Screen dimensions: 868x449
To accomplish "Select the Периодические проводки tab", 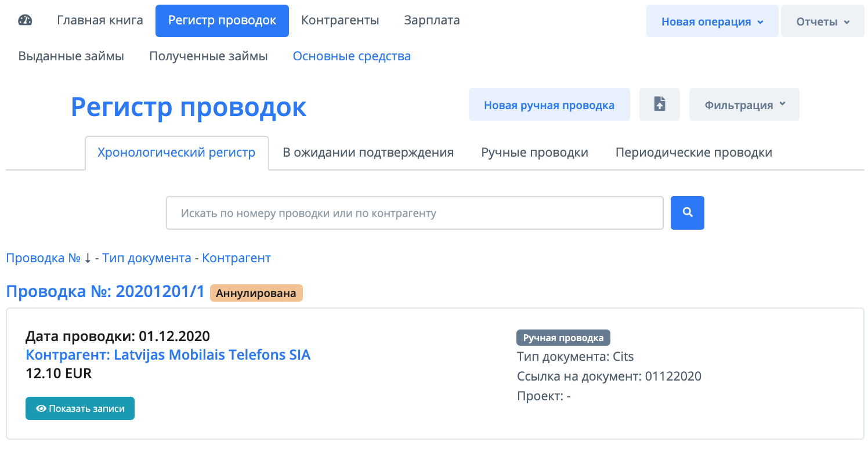I will pos(693,153).
